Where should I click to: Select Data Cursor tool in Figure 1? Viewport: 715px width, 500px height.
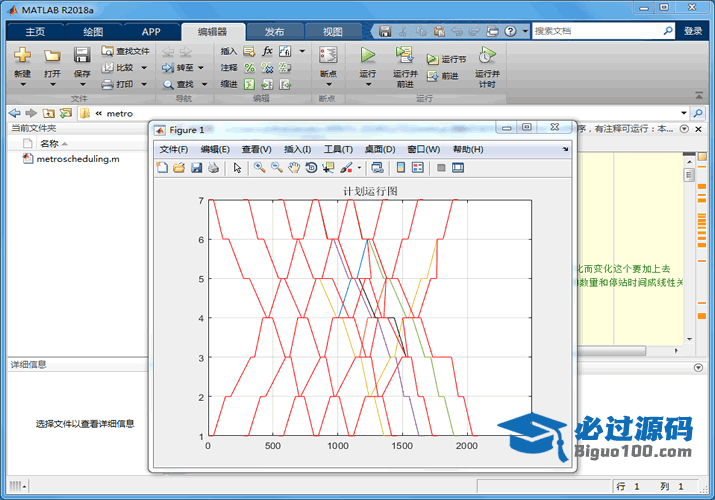[328, 168]
